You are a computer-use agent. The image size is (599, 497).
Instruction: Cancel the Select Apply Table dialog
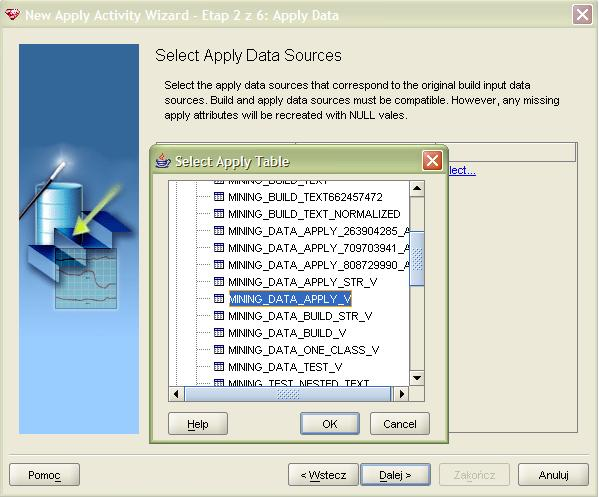400,424
